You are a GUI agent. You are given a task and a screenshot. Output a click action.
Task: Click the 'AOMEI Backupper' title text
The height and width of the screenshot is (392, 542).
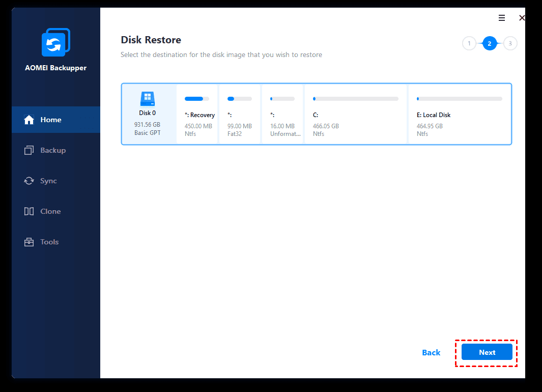(x=55, y=68)
